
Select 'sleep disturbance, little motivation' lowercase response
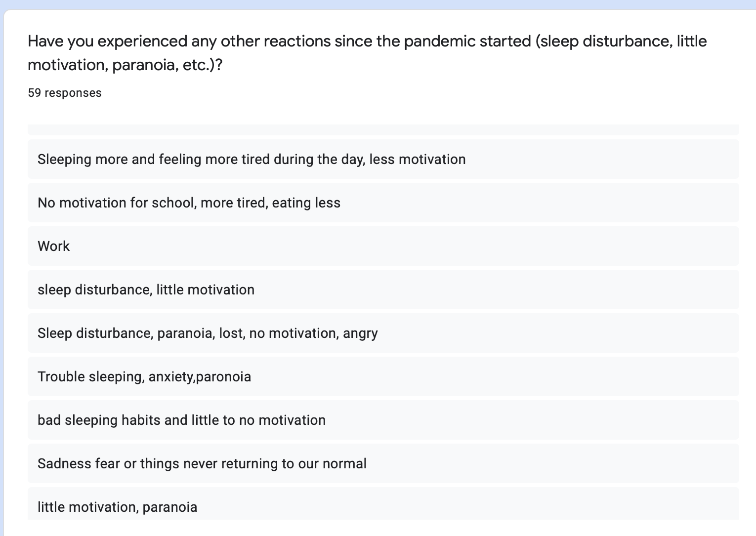point(383,289)
